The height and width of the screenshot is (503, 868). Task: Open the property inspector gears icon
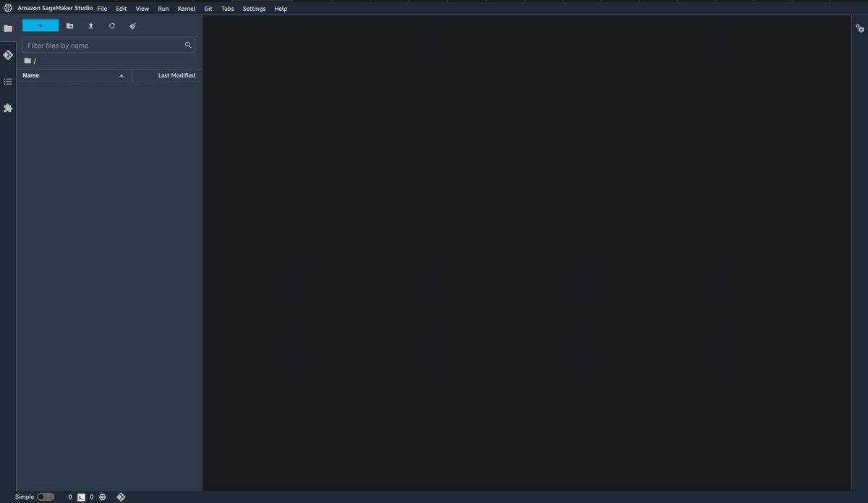click(860, 28)
